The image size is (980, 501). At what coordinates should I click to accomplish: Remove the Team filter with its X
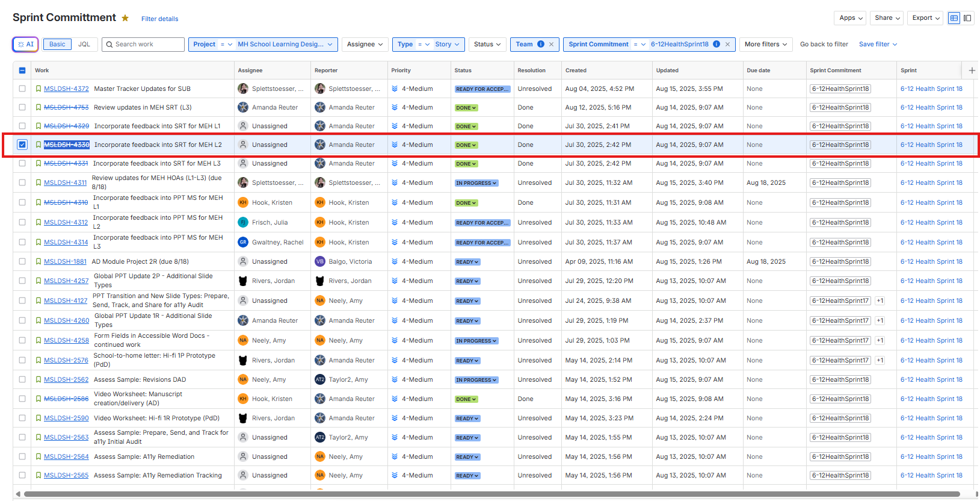tap(551, 44)
